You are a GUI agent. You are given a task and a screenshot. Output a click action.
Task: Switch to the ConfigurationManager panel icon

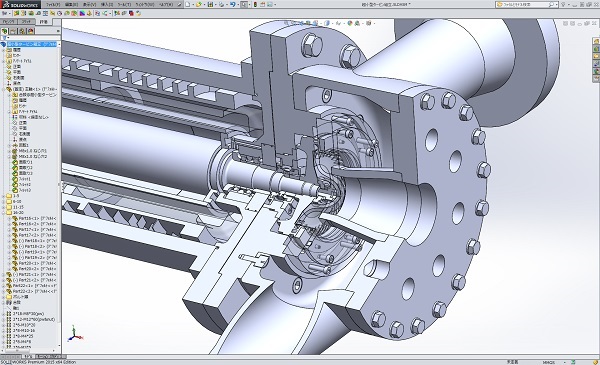point(22,31)
